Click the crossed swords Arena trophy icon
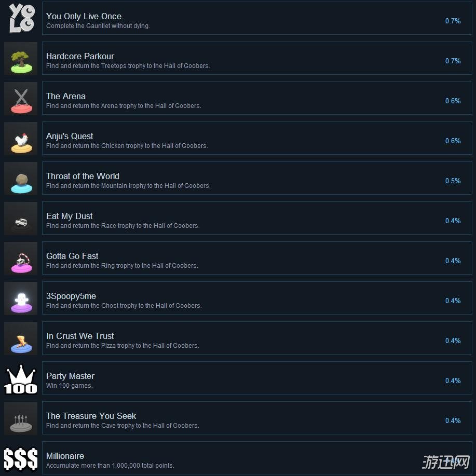The width and height of the screenshot is (476, 476). pos(21,98)
